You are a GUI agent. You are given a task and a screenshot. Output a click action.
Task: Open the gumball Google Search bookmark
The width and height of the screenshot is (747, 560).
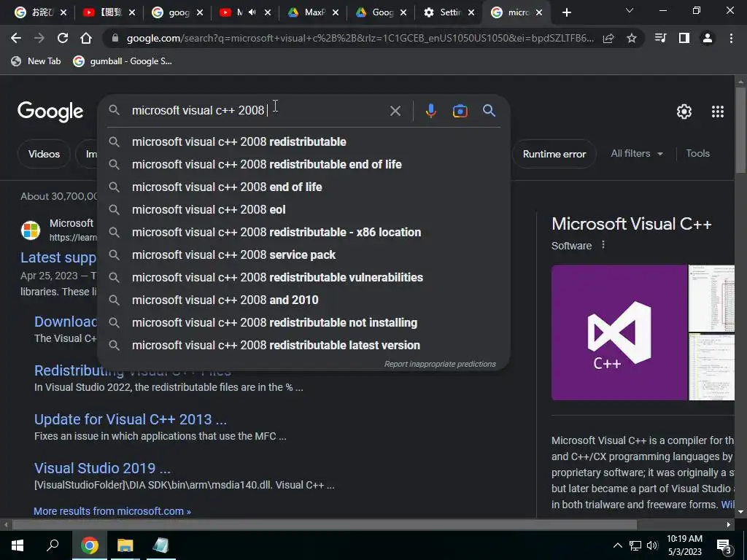pyautogui.click(x=123, y=61)
